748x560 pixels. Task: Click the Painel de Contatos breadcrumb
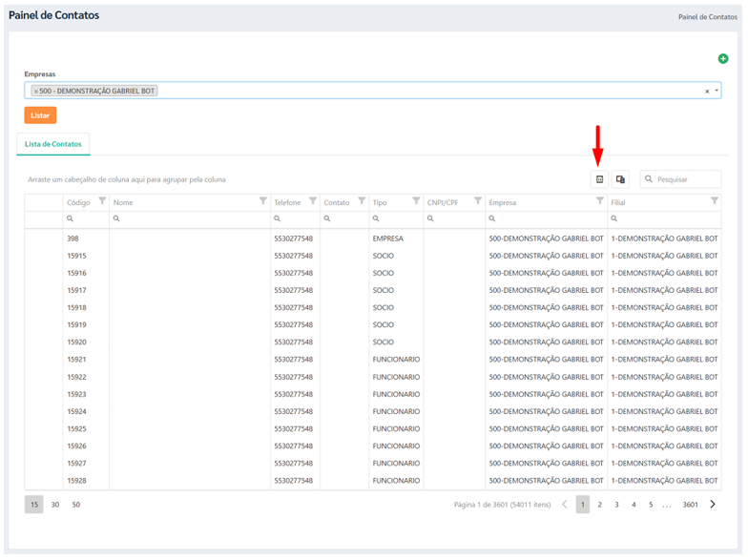click(x=708, y=17)
